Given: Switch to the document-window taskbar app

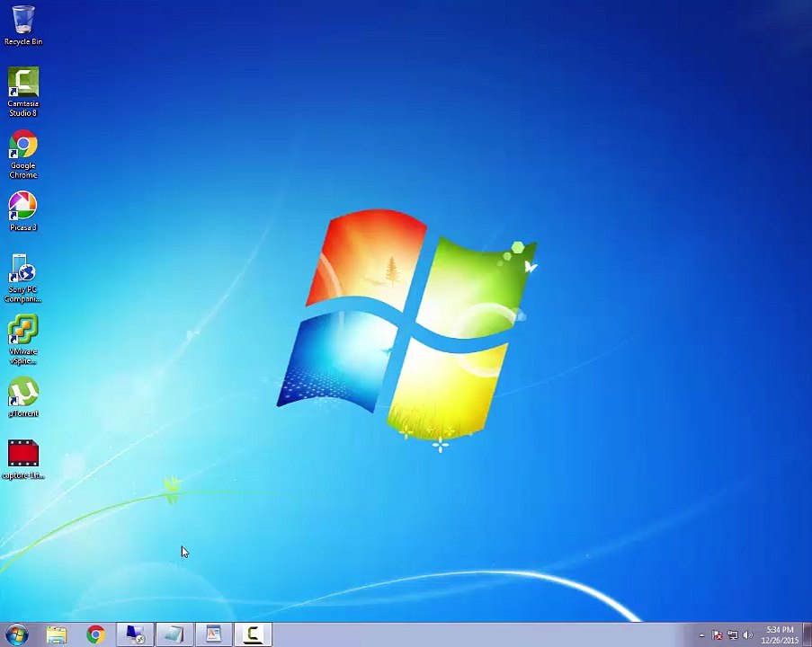Looking at the screenshot, I should [x=214, y=634].
